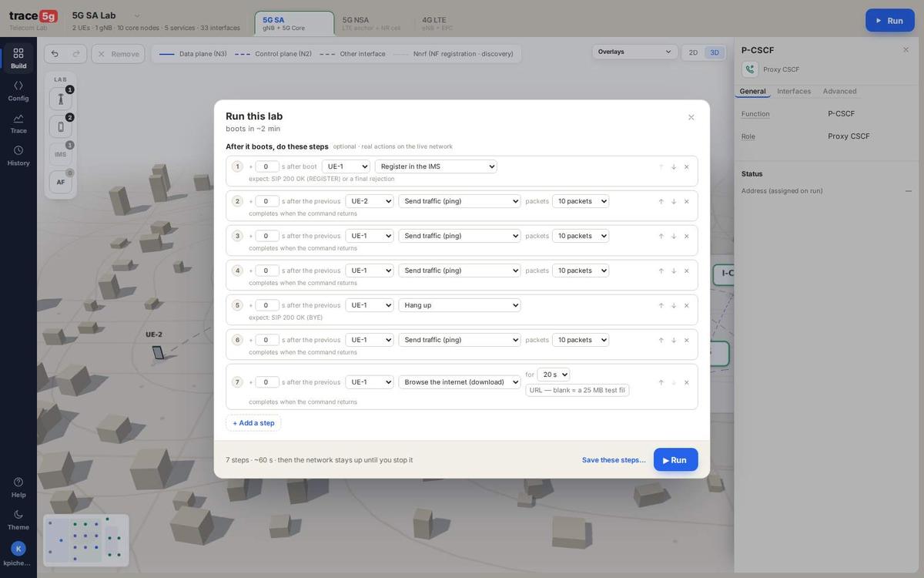Click Save these steps link
The image size is (924, 578).
tap(614, 460)
